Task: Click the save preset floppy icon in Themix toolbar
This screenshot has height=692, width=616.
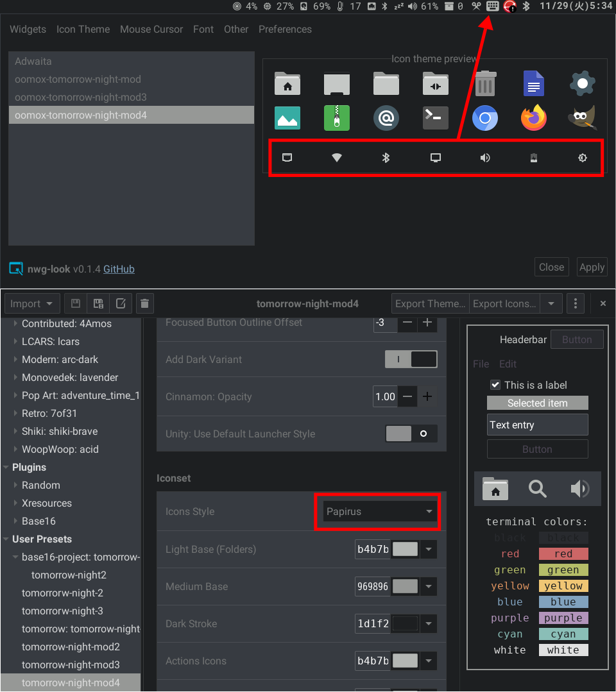Action: (x=74, y=303)
